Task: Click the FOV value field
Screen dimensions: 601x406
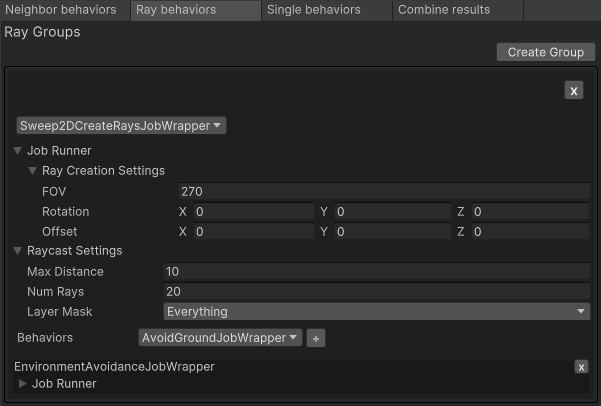Action: tap(384, 191)
